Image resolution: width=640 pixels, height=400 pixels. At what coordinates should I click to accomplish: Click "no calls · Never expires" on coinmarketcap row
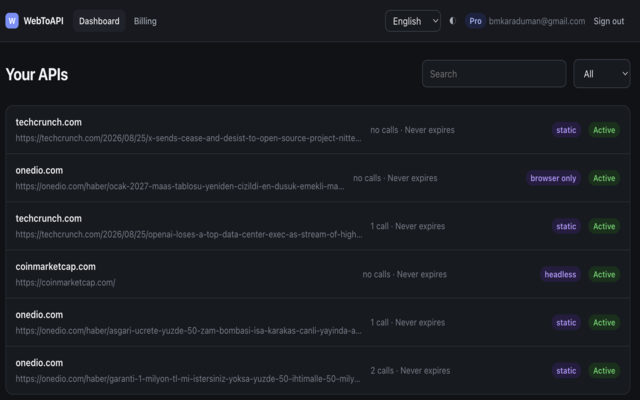(404, 274)
